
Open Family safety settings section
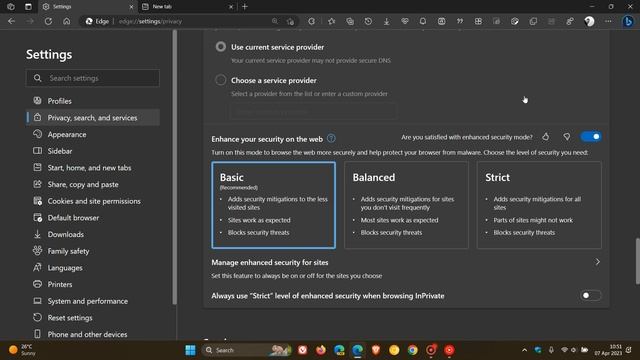[x=93, y=251]
